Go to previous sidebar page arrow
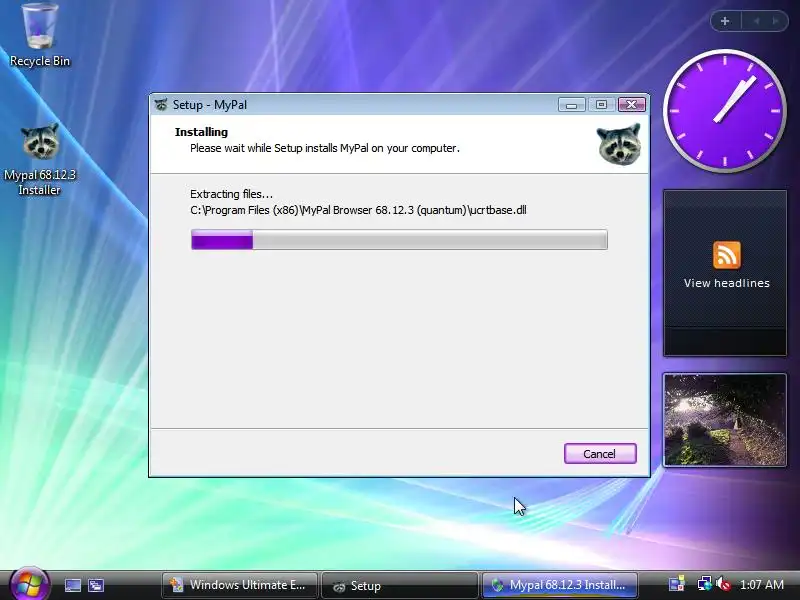 click(x=756, y=21)
